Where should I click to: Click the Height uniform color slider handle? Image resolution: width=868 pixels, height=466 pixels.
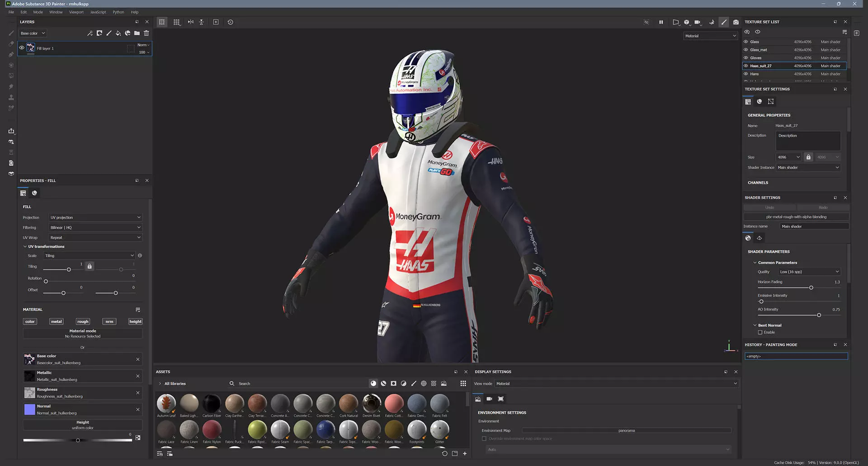[78, 440]
